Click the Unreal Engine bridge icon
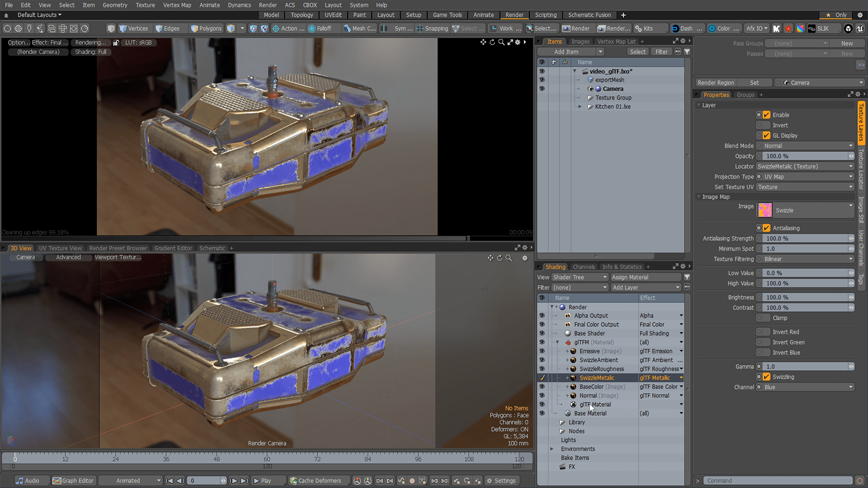The height and width of the screenshot is (488, 868). pyautogui.click(x=859, y=28)
